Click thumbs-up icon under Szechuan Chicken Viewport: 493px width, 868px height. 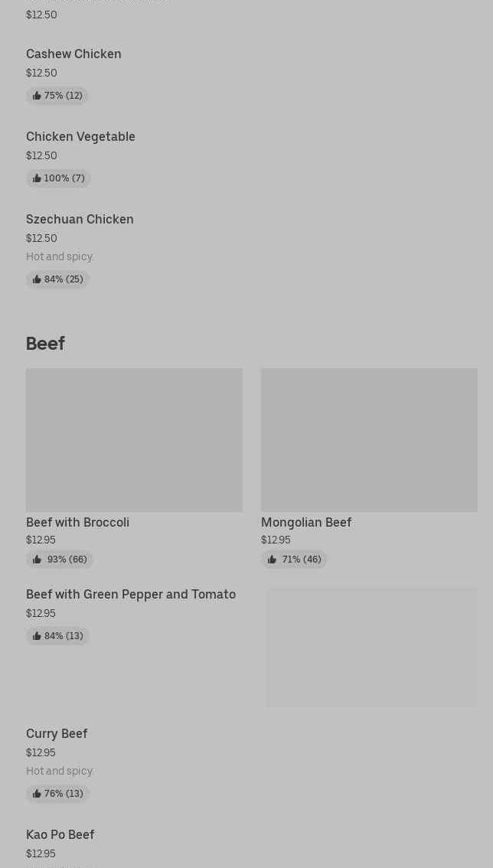click(x=37, y=279)
